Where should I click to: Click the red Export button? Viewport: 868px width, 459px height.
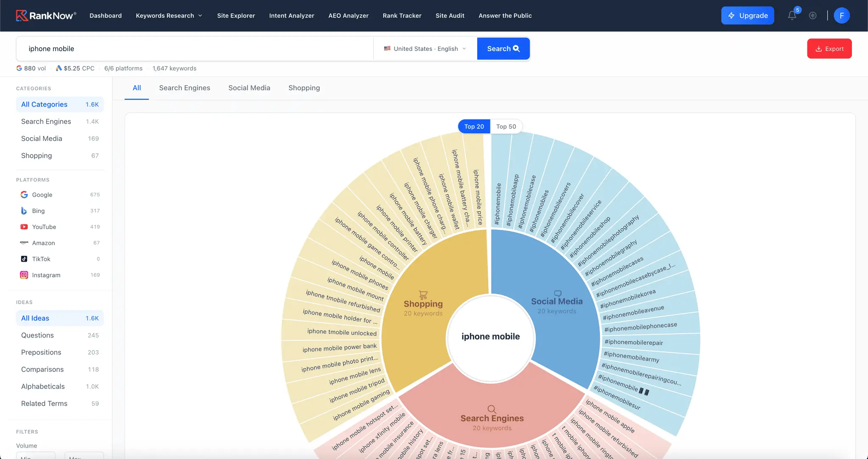click(829, 49)
